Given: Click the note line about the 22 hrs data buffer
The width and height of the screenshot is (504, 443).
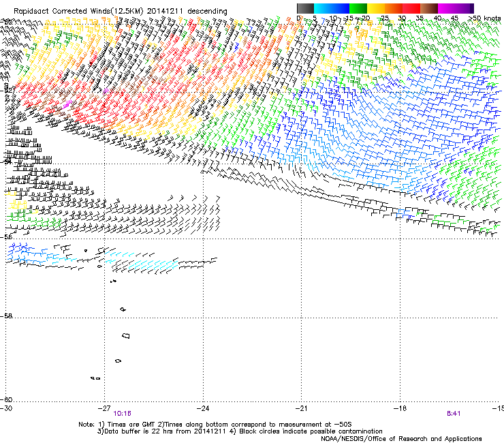Looking at the screenshot, I should [240, 431].
